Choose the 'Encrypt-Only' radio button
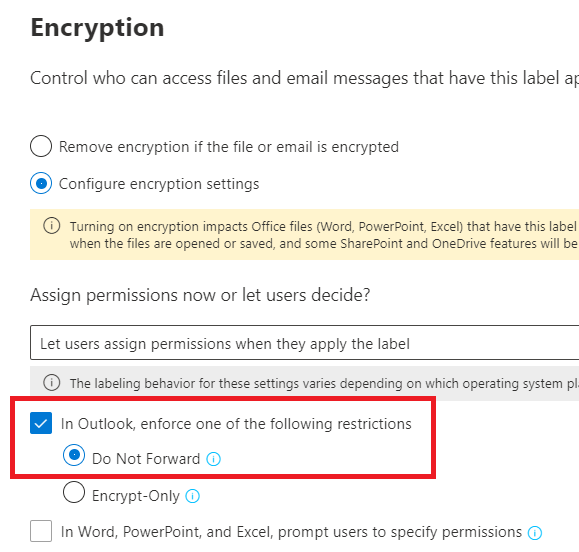579x552 pixels. coord(74,492)
